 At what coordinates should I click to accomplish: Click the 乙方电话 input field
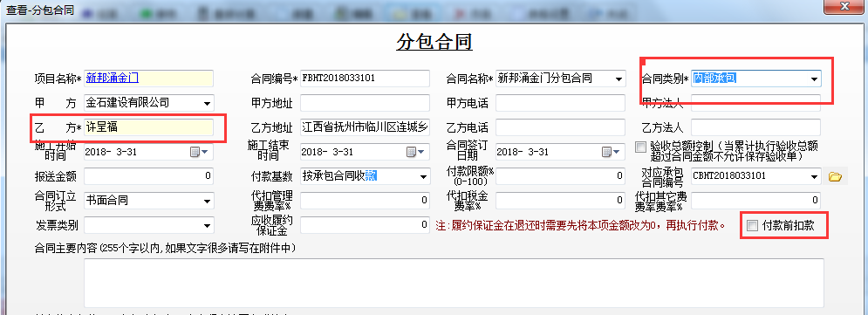pyautogui.click(x=561, y=127)
